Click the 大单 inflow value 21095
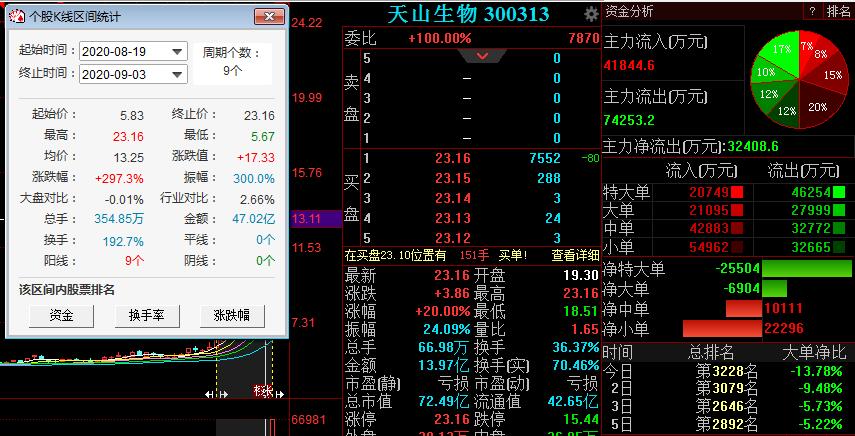This screenshot has width=855, height=436. (708, 210)
